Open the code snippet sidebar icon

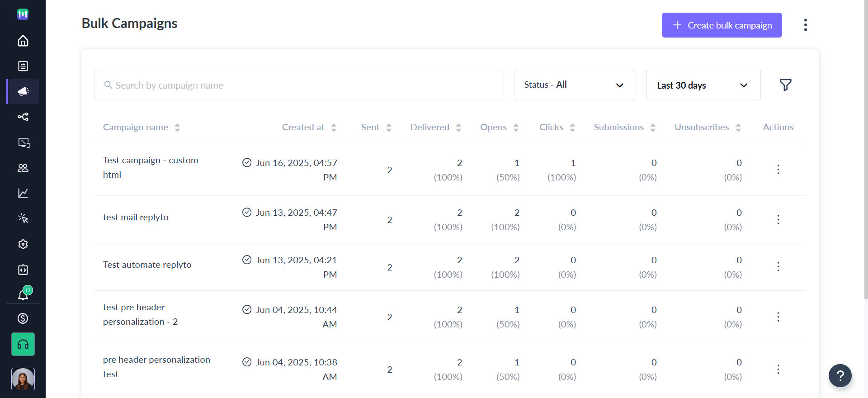coord(23,270)
